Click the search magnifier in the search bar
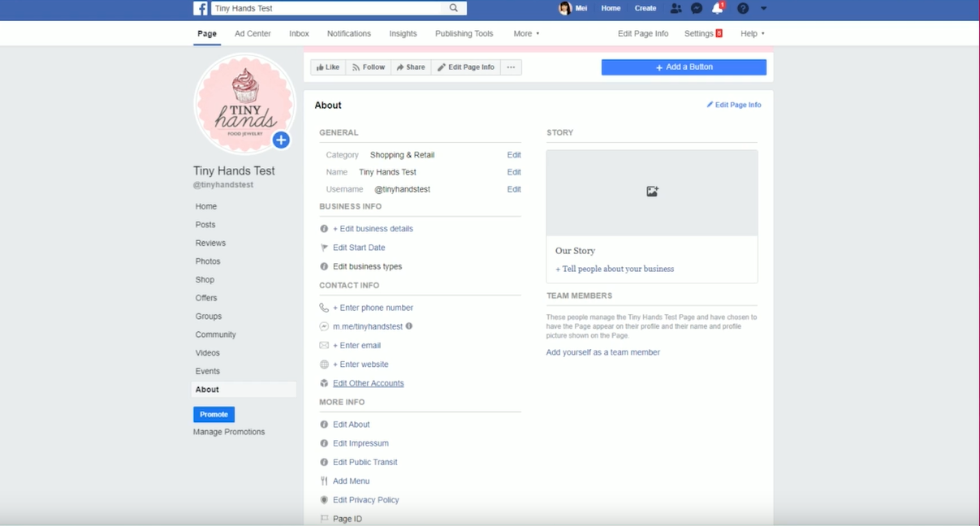 [453, 8]
